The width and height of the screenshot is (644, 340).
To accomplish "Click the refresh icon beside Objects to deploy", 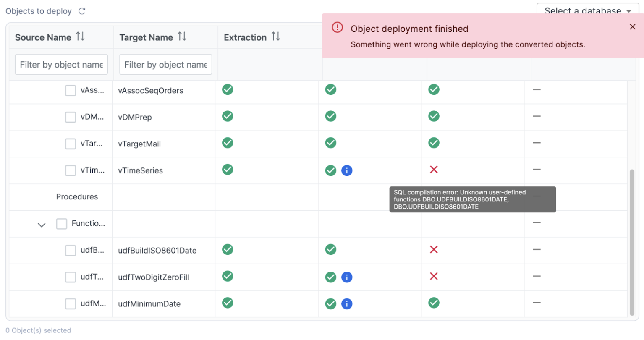I will pos(82,11).
